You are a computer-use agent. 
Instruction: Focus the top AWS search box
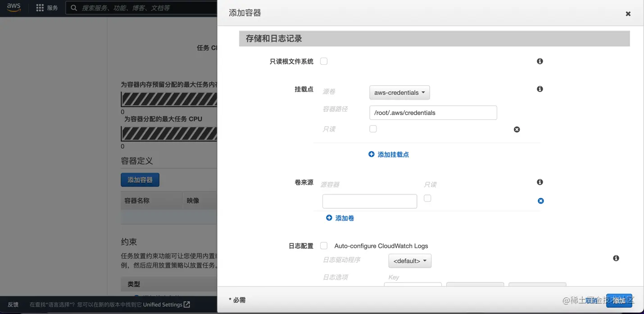click(141, 8)
